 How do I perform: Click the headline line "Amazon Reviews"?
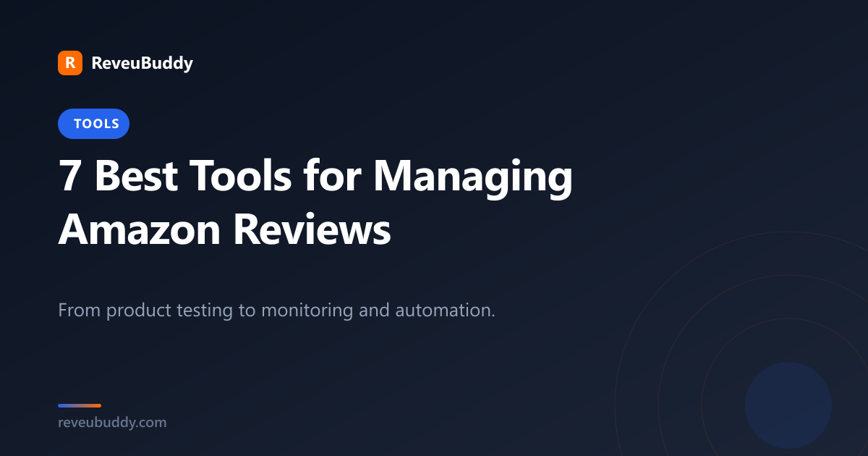click(224, 229)
